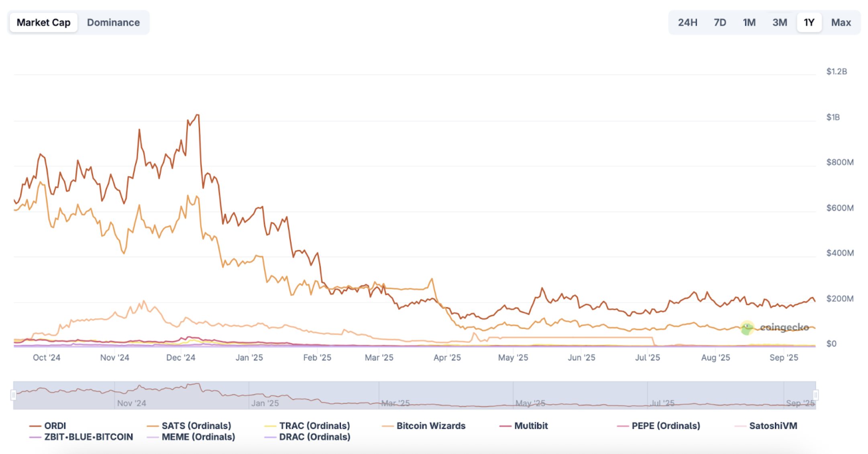The height and width of the screenshot is (454, 868).
Task: Select the 1M time range
Action: [749, 22]
